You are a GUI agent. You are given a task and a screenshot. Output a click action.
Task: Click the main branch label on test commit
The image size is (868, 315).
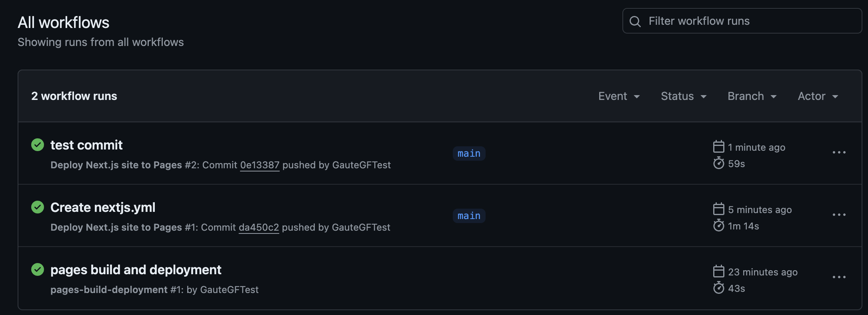coord(469,154)
